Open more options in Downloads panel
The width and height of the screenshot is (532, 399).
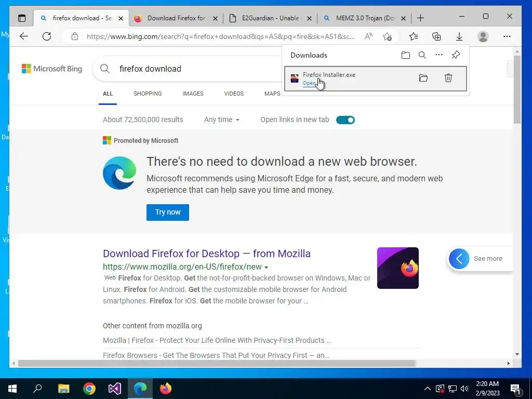pyautogui.click(x=438, y=55)
